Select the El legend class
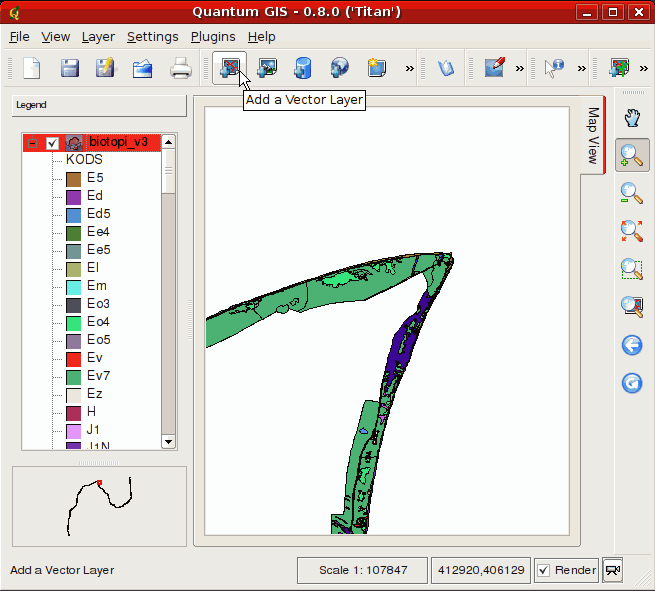655x591 pixels. (93, 267)
